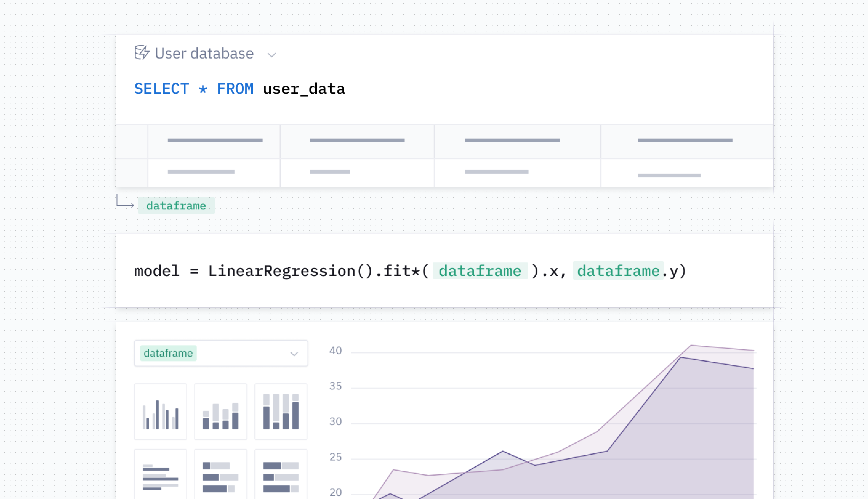Image resolution: width=868 pixels, height=499 pixels.
Task: Click the dataframe output tag below SQL cell
Action: (x=176, y=206)
